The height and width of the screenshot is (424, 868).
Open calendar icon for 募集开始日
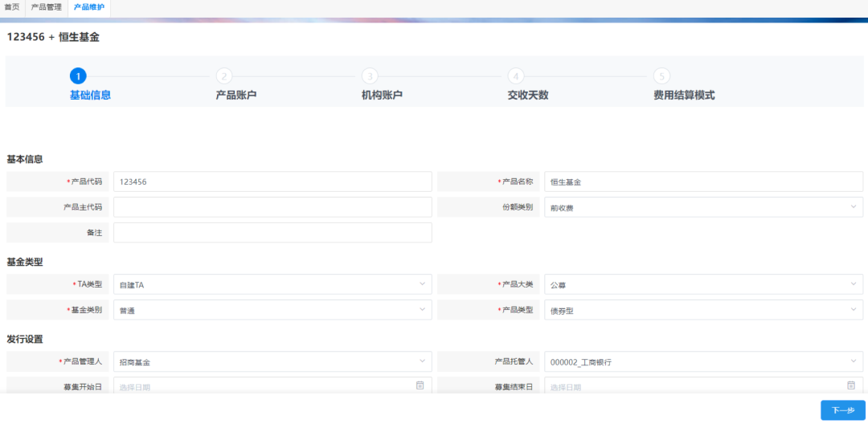coord(420,385)
